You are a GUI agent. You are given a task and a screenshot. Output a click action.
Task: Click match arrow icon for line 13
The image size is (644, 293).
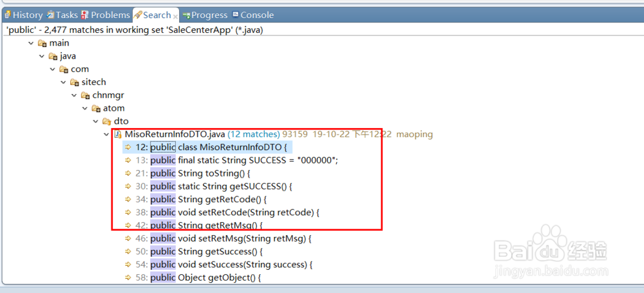click(129, 160)
